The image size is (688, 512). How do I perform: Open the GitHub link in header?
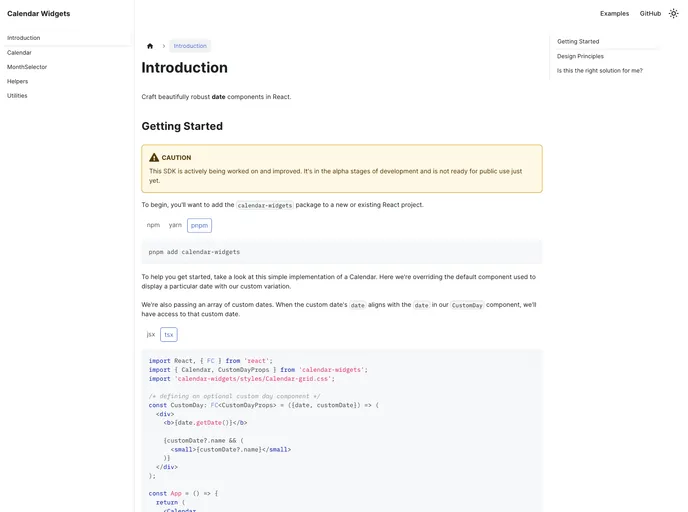650,14
